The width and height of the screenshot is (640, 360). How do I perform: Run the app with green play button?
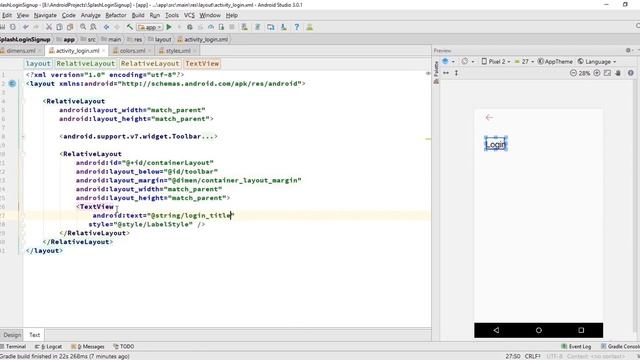[169, 27]
